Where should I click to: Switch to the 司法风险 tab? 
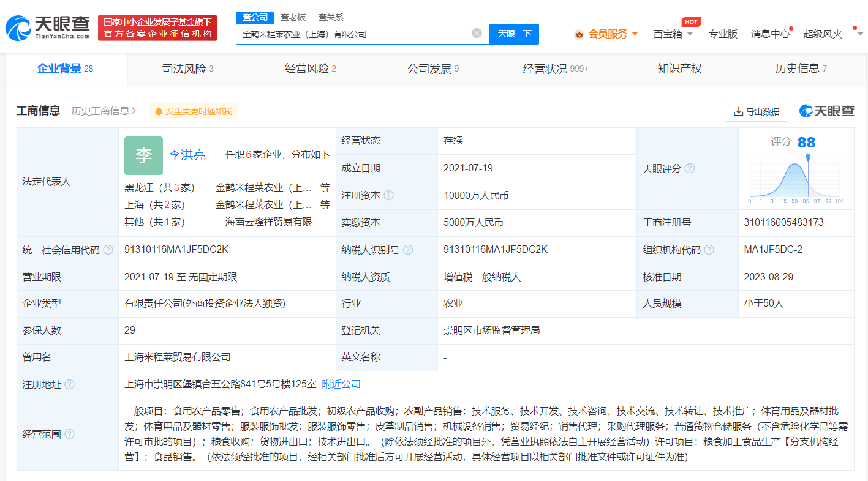tap(187, 69)
